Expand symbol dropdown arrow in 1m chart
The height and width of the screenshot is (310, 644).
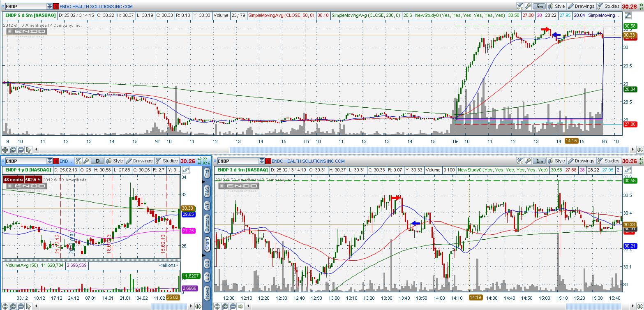261,161
